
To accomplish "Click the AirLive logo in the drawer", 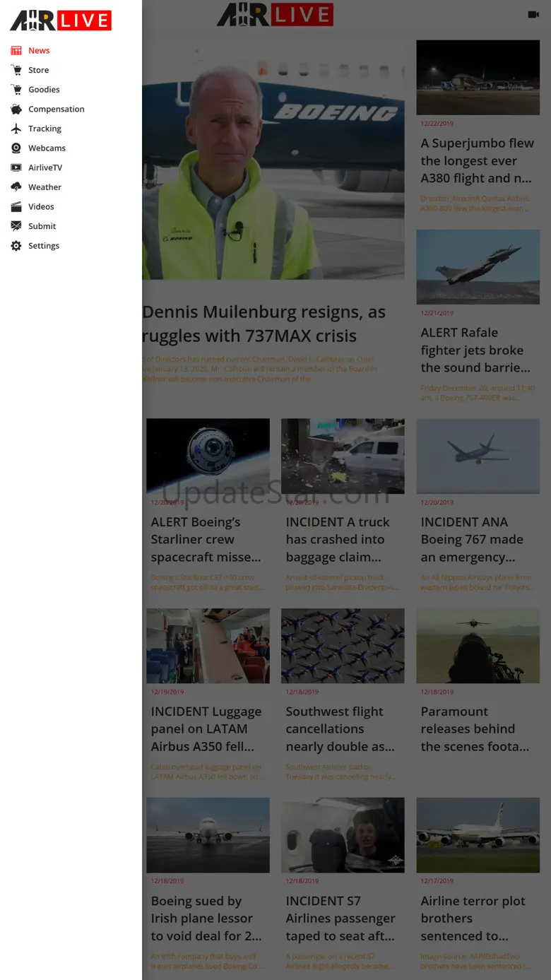I will [x=61, y=20].
